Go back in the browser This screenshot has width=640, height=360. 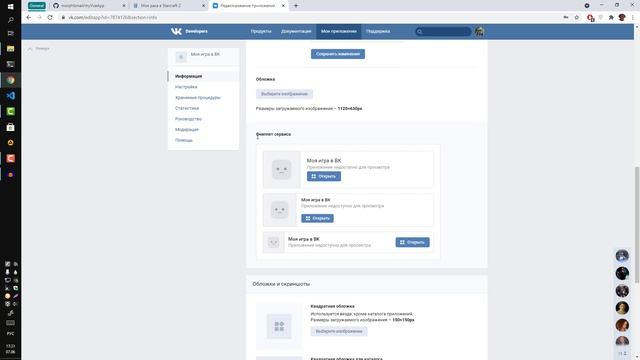29,18
